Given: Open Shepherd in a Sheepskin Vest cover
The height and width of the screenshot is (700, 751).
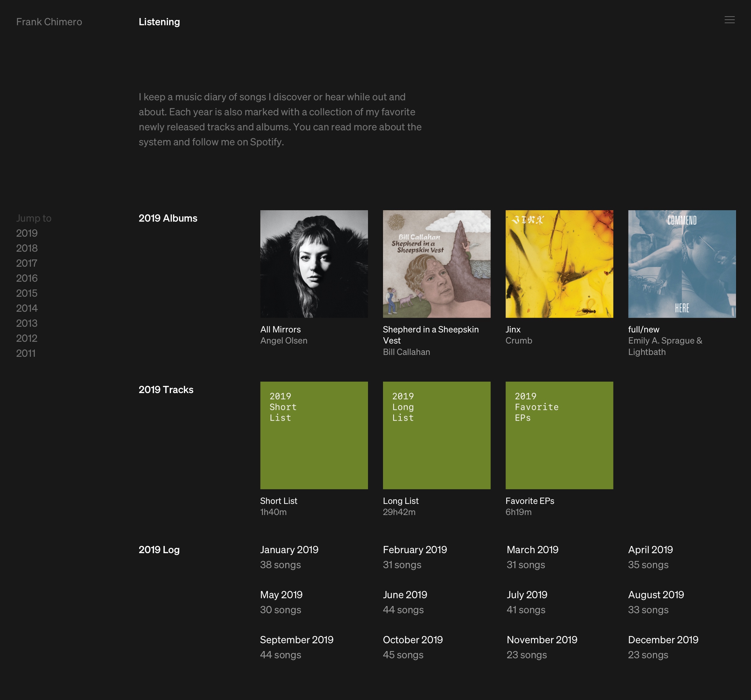Looking at the screenshot, I should tap(437, 264).
